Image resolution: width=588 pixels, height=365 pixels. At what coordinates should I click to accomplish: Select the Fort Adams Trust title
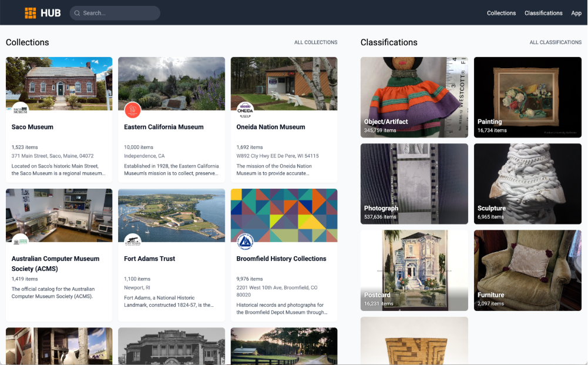click(x=149, y=259)
